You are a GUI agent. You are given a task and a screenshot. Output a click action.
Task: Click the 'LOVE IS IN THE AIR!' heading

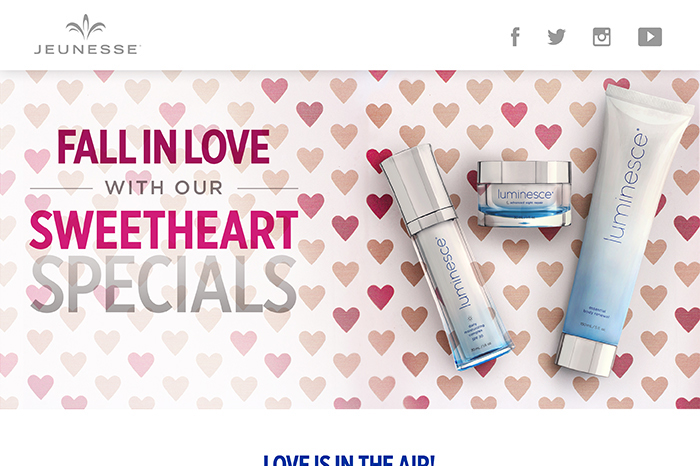[x=348, y=460]
